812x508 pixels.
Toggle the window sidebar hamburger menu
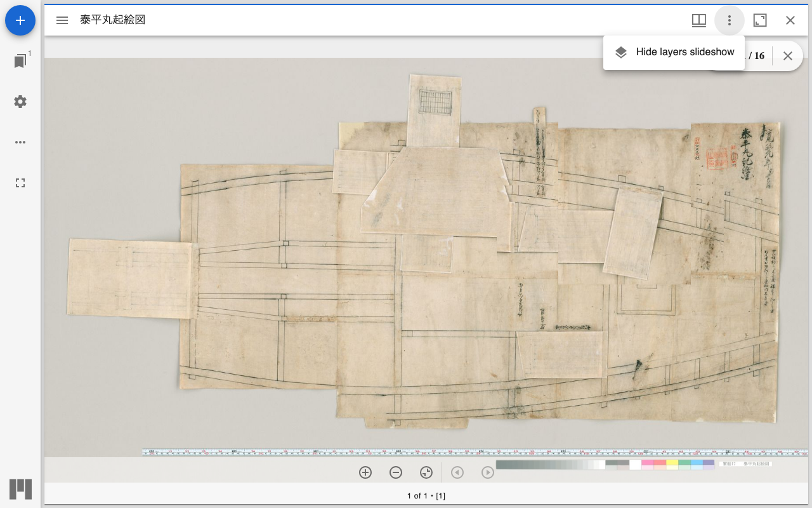click(62, 20)
